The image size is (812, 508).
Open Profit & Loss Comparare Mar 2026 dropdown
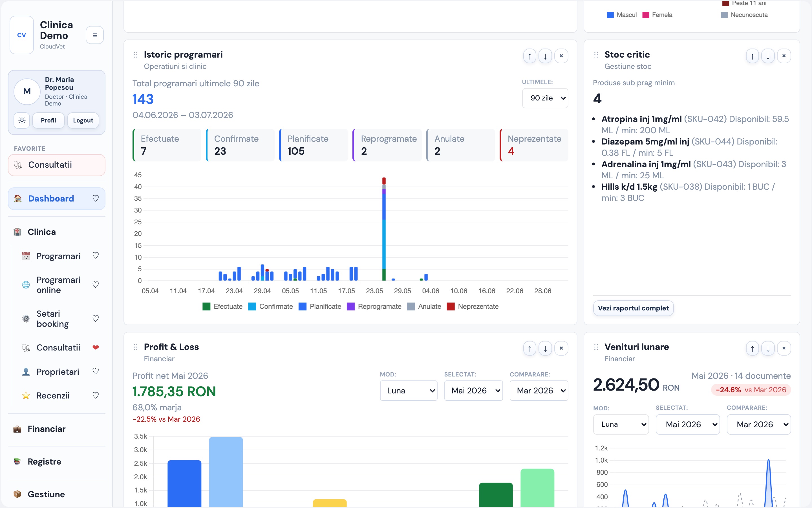[539, 390]
